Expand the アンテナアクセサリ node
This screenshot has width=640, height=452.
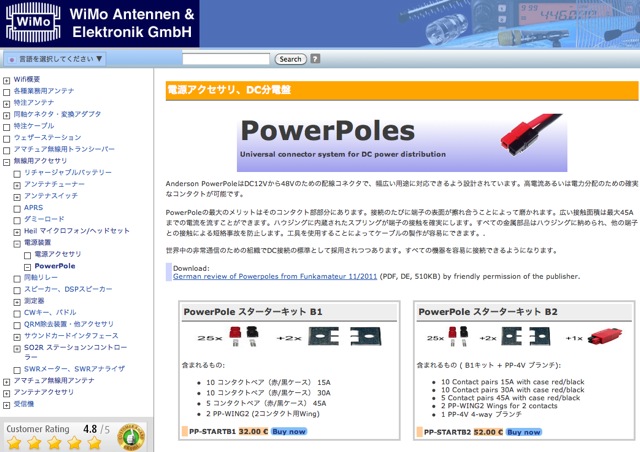7,394
